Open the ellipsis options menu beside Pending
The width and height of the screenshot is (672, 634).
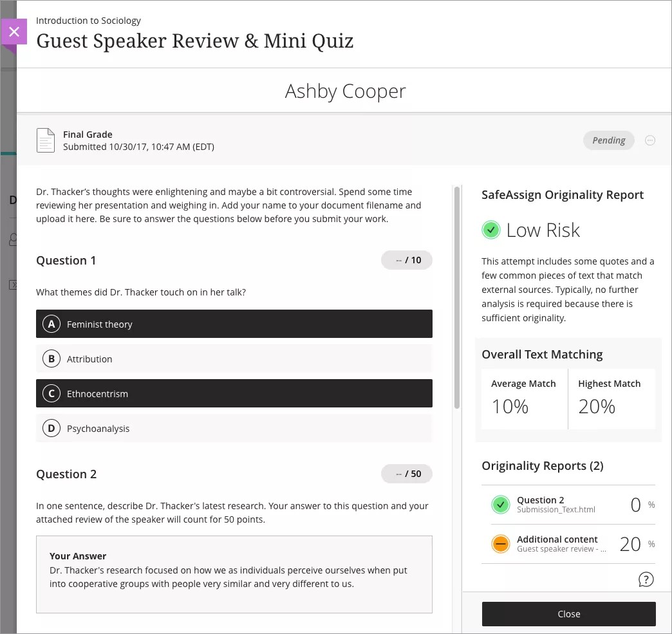[650, 140]
